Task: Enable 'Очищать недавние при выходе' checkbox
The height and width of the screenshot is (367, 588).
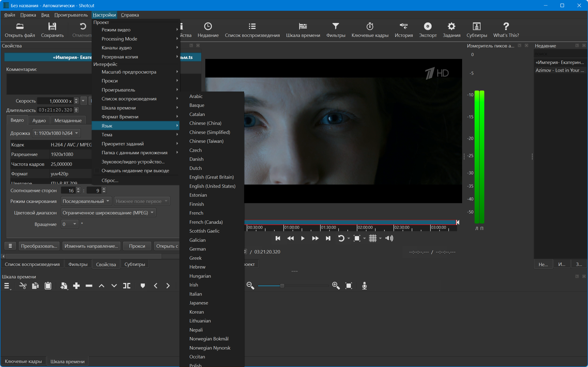Action: [97, 171]
